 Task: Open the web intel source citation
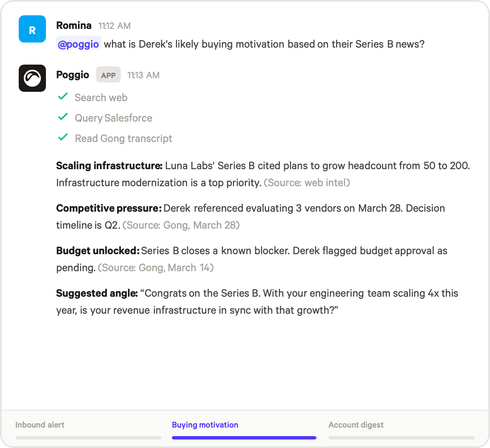pos(307,183)
